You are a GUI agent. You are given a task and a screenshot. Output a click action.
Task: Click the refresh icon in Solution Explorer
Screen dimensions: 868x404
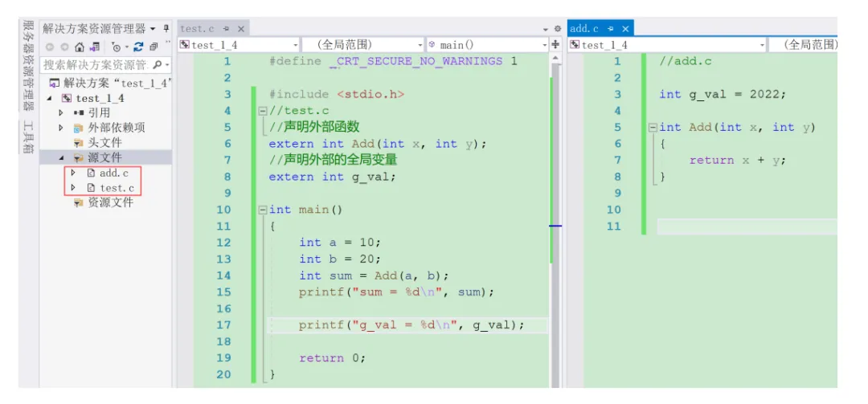(138, 47)
